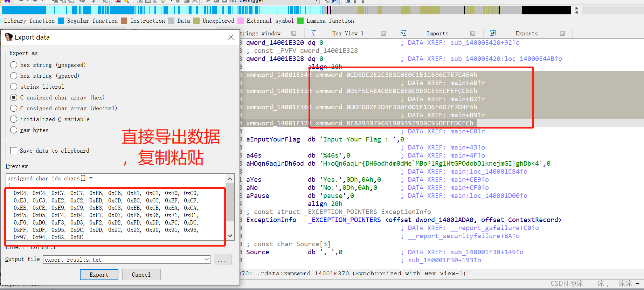The width and height of the screenshot is (644, 290).
Task: Click the qword_14001E320 label in disassembly
Action: coord(275,42)
